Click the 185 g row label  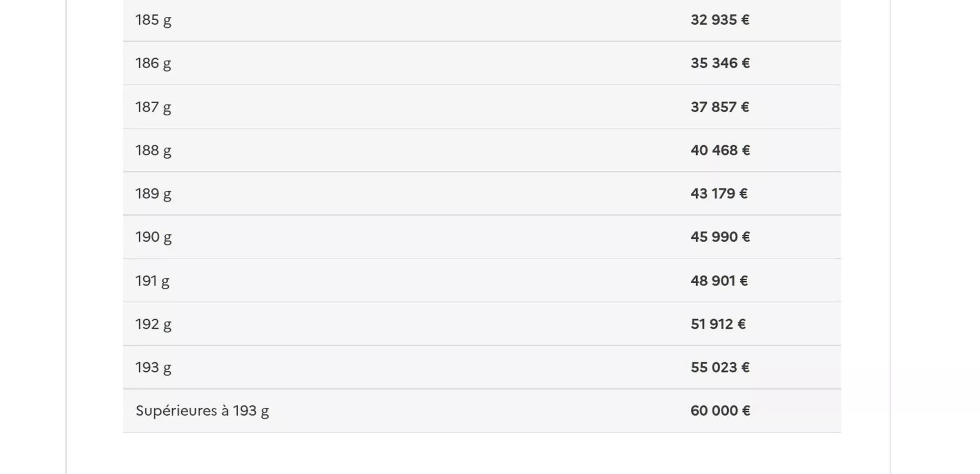153,20
